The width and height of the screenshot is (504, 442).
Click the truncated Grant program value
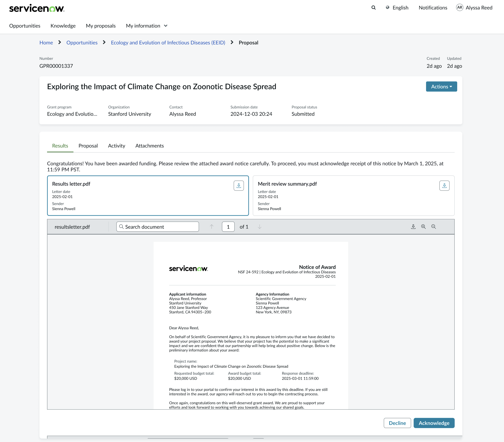[x=72, y=114]
